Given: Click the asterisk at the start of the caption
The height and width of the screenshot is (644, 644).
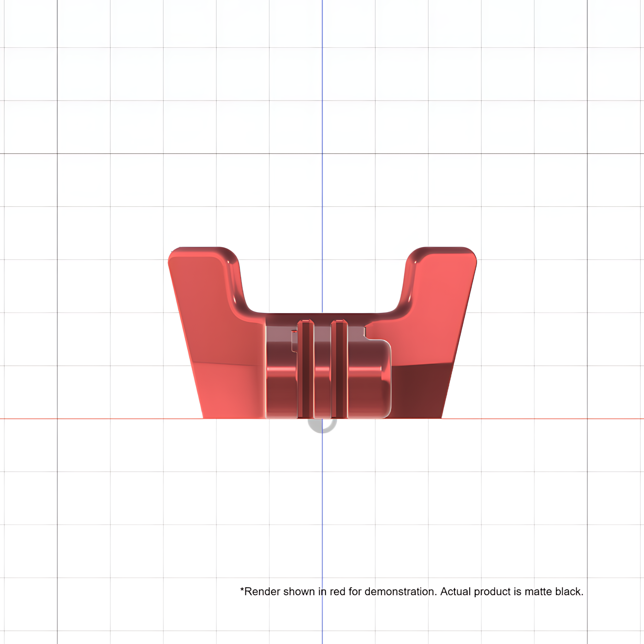Looking at the screenshot, I should coord(242,589).
